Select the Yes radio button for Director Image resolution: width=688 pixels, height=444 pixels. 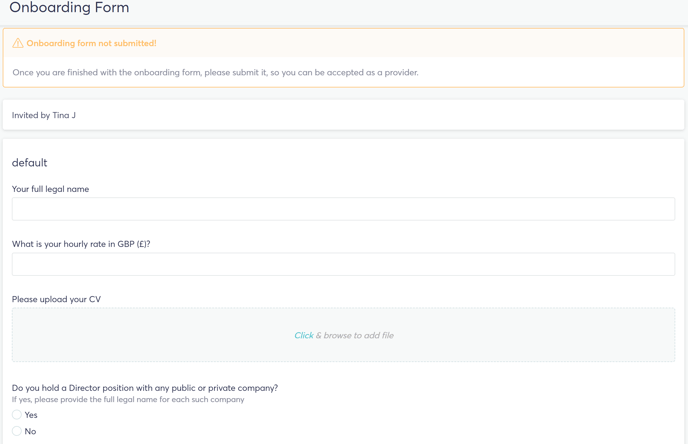pyautogui.click(x=17, y=415)
